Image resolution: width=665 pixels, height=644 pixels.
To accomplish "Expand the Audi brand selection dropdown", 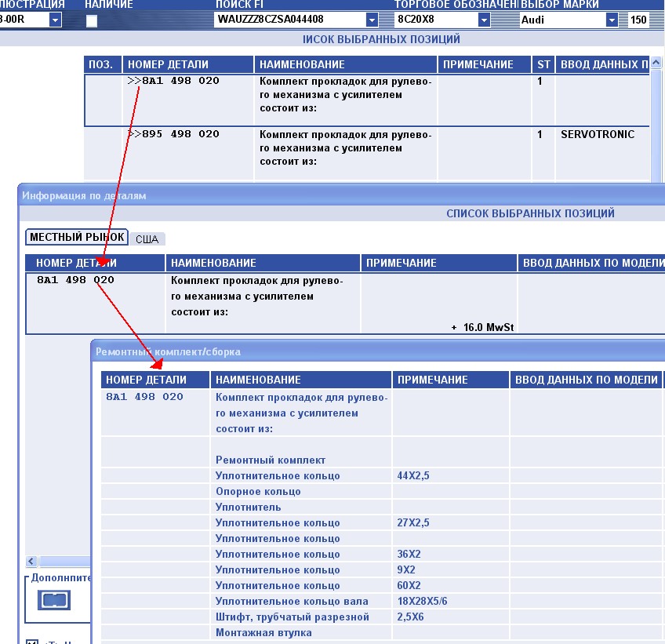I will click(612, 20).
